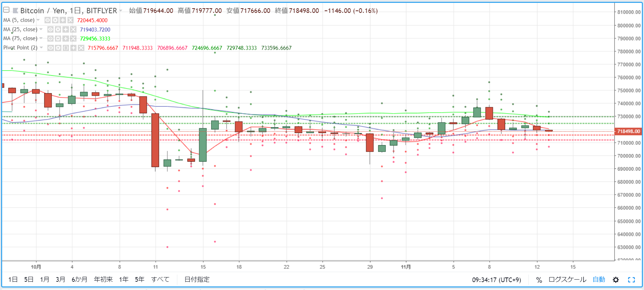Hide MA (75, close) using eye icon
644x290 pixels.
click(x=51, y=38)
